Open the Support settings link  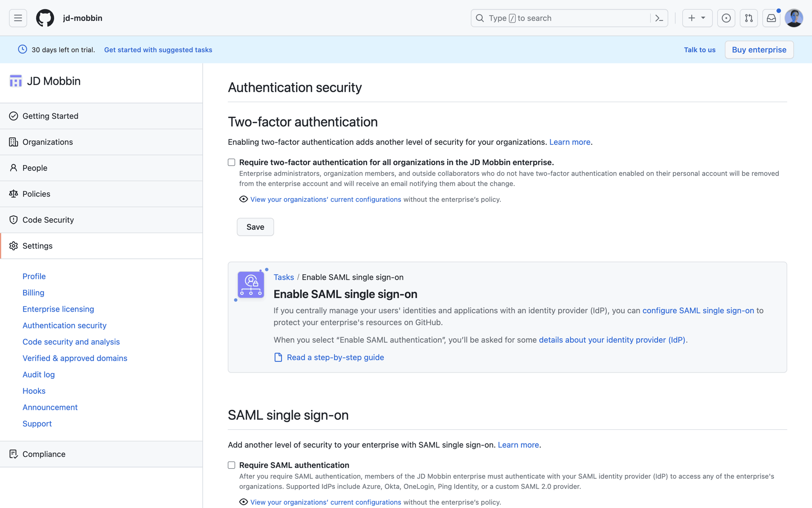tap(37, 424)
